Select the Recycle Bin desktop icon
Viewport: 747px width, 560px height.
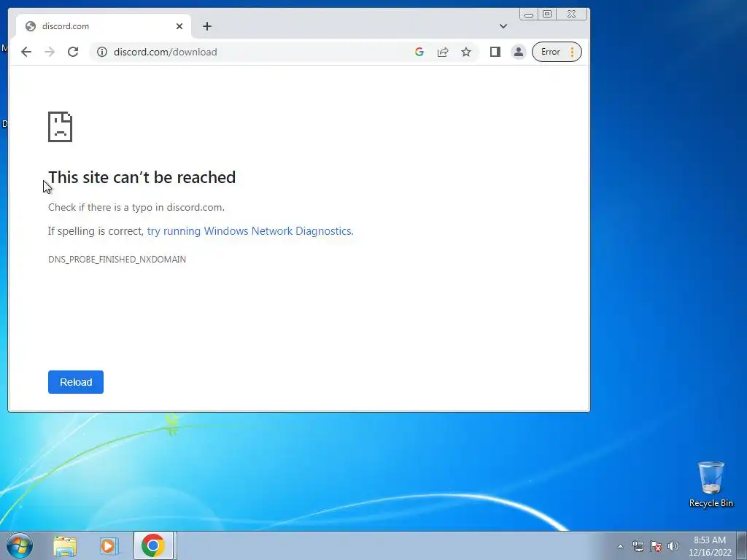(711, 484)
